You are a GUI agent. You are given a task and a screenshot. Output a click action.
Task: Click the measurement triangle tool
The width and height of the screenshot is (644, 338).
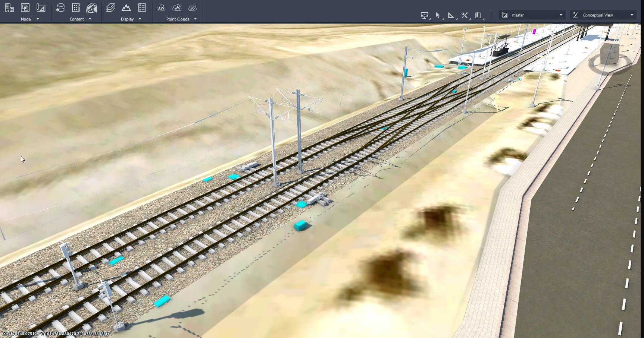coord(451,15)
